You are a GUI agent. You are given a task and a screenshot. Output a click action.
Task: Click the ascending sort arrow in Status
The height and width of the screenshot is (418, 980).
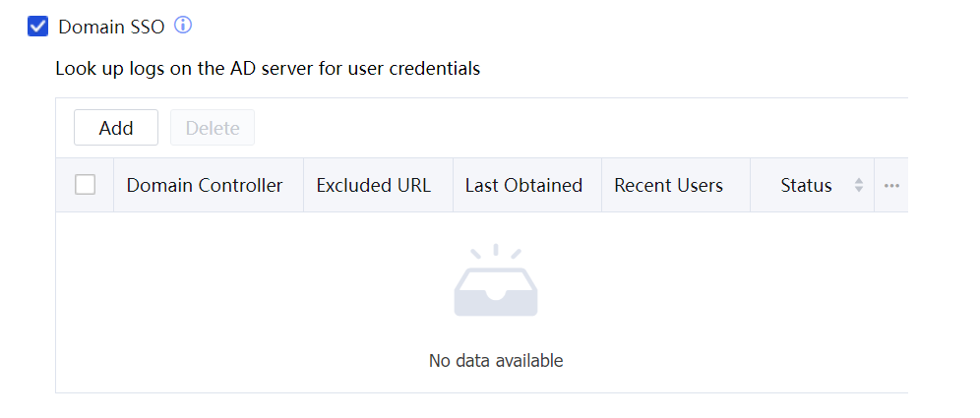pyautogui.click(x=859, y=180)
